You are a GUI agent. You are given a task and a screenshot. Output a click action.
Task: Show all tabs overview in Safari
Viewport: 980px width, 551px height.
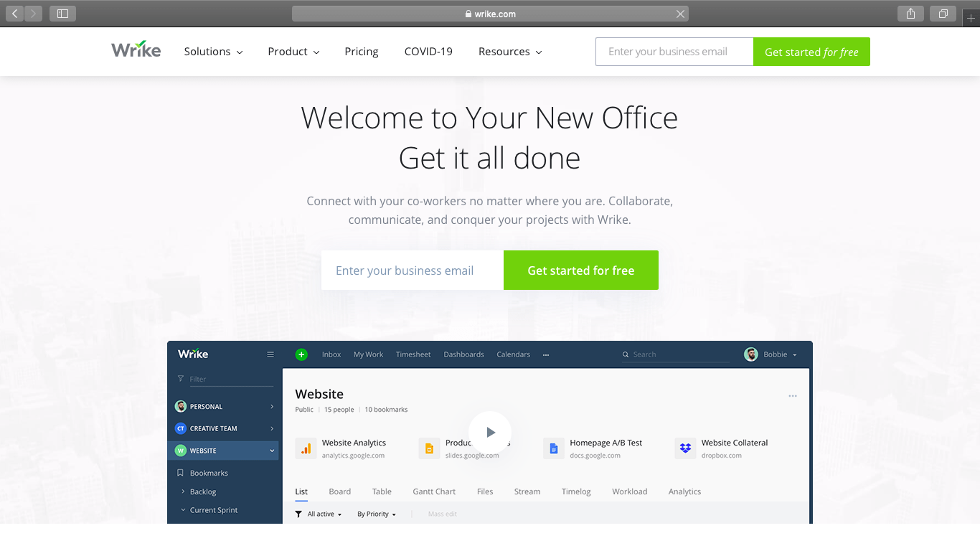(943, 14)
